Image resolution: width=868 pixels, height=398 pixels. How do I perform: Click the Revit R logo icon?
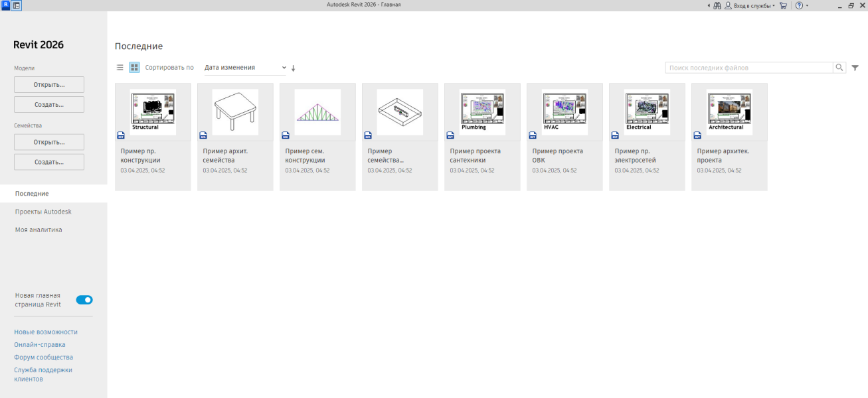[x=5, y=5]
